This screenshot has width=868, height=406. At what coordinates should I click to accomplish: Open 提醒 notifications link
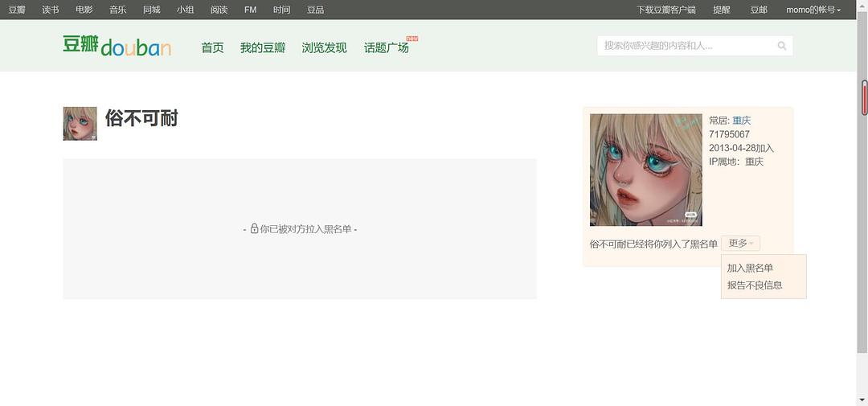pyautogui.click(x=721, y=10)
